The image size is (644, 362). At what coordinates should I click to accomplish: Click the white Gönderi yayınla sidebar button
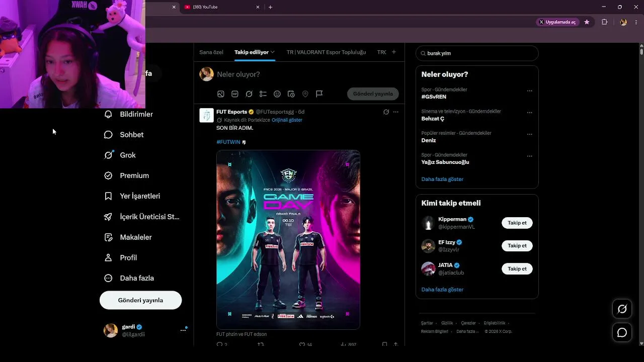pos(140,300)
